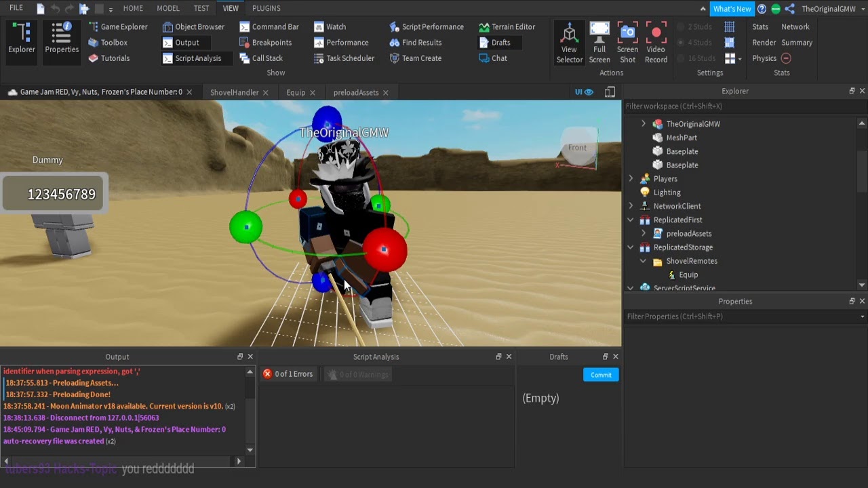Click the Front face of view cube

(578, 147)
